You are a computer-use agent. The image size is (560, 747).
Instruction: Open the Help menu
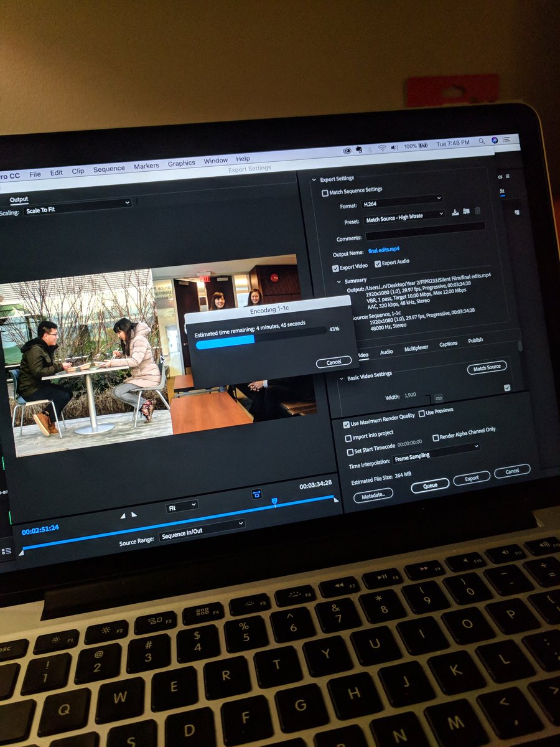tap(243, 159)
